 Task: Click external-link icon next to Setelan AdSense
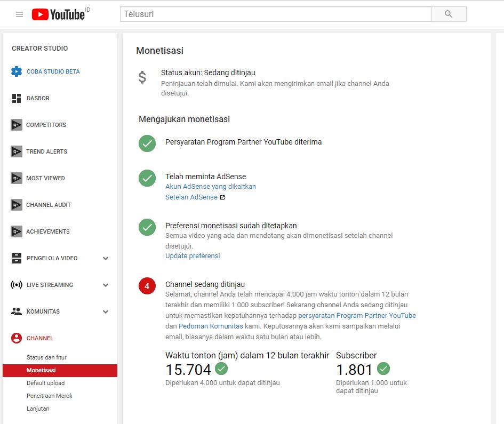click(x=222, y=197)
